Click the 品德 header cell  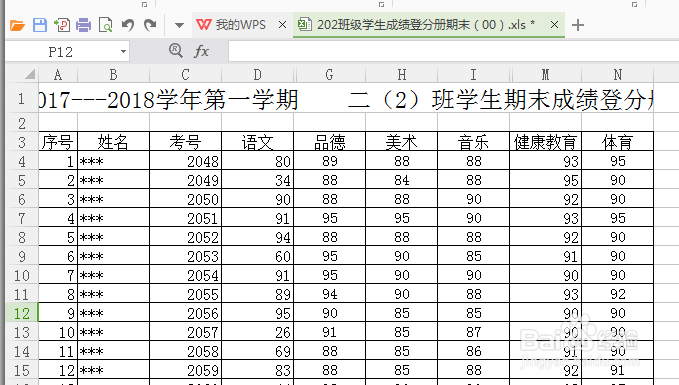pos(330,142)
